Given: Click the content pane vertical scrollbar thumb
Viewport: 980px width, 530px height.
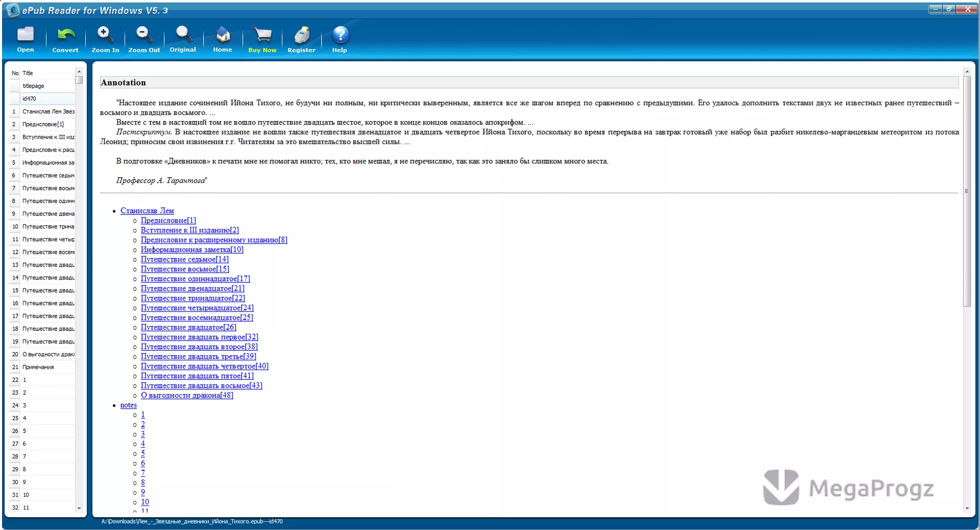Looking at the screenshot, I should [x=967, y=191].
